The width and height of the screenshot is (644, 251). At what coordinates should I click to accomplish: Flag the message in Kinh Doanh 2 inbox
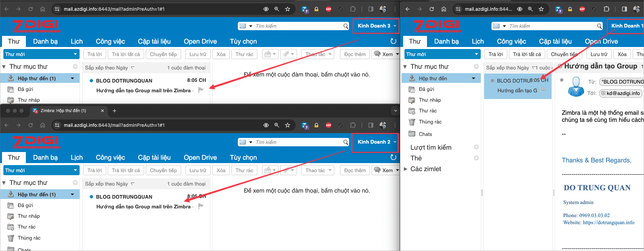point(201,206)
